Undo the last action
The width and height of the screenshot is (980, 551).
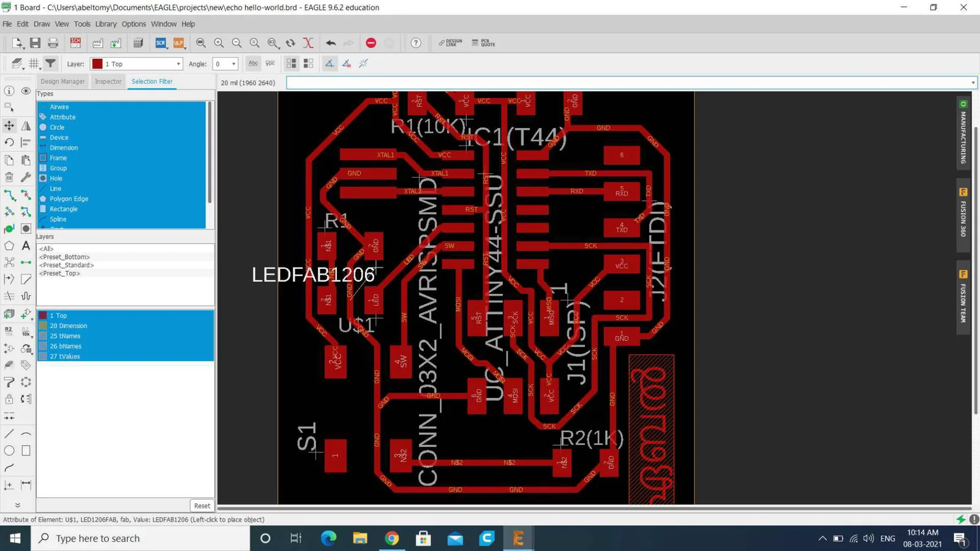[x=331, y=43]
